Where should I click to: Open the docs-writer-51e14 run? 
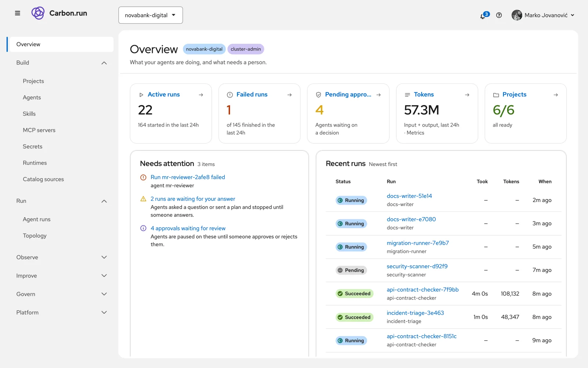(x=409, y=196)
